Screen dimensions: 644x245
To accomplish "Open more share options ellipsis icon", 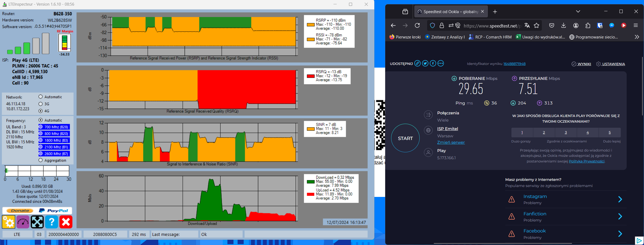I will pos(441,63).
